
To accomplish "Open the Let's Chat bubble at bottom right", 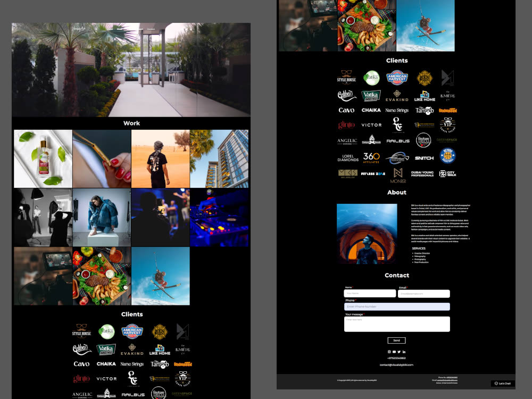I will click(502, 384).
